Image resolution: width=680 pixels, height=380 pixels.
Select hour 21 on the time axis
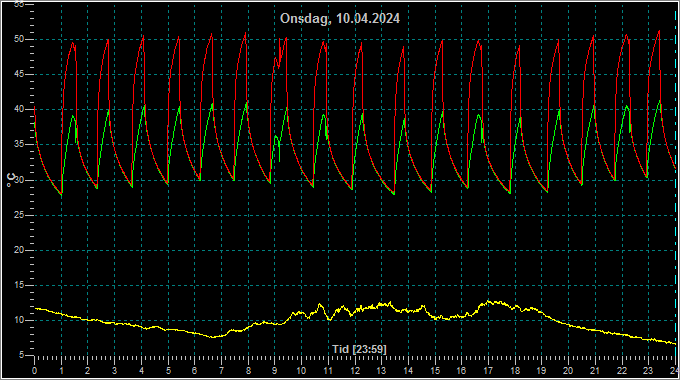point(595,371)
